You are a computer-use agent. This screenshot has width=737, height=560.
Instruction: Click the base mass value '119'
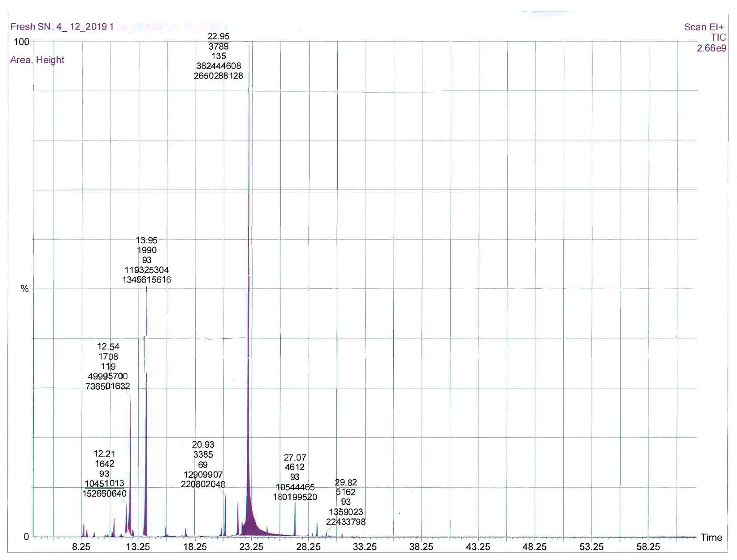108,367
